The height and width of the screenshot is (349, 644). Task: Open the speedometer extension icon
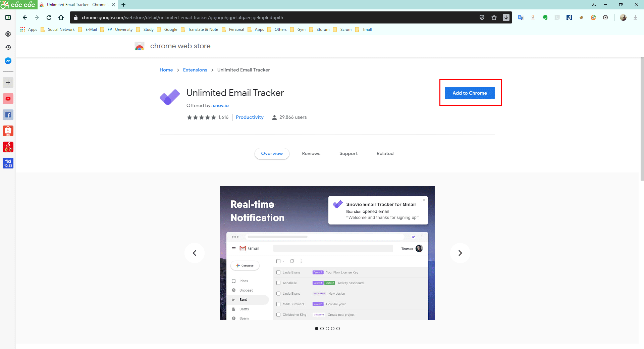tap(605, 17)
